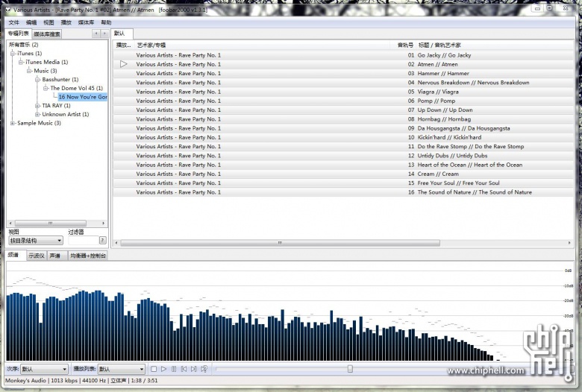
Task: Click the 音轨号 column header
Action: click(403, 45)
